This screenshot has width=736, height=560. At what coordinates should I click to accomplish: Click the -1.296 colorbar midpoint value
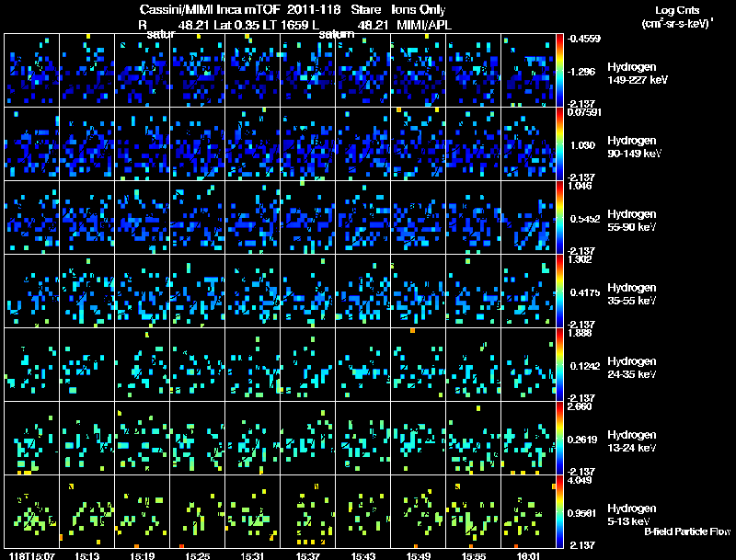(581, 72)
